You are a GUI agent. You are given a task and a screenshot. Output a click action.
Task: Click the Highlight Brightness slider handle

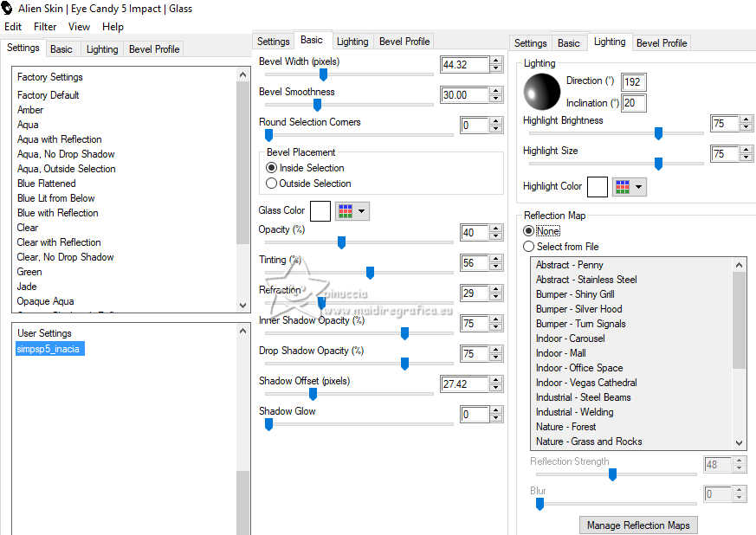[658, 133]
